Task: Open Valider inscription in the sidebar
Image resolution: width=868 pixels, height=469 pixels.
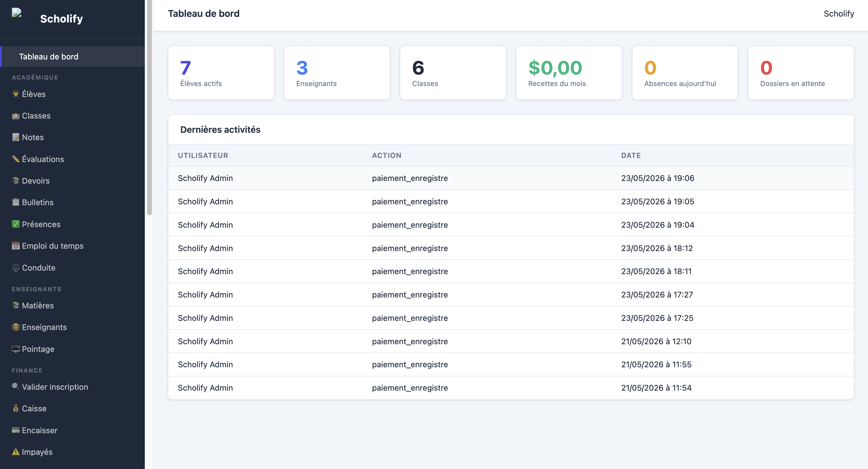Action: coord(72,387)
